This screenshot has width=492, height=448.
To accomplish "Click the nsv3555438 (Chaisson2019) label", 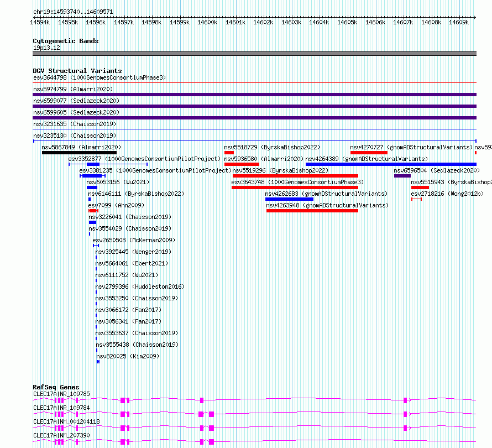I will [x=137, y=345].
